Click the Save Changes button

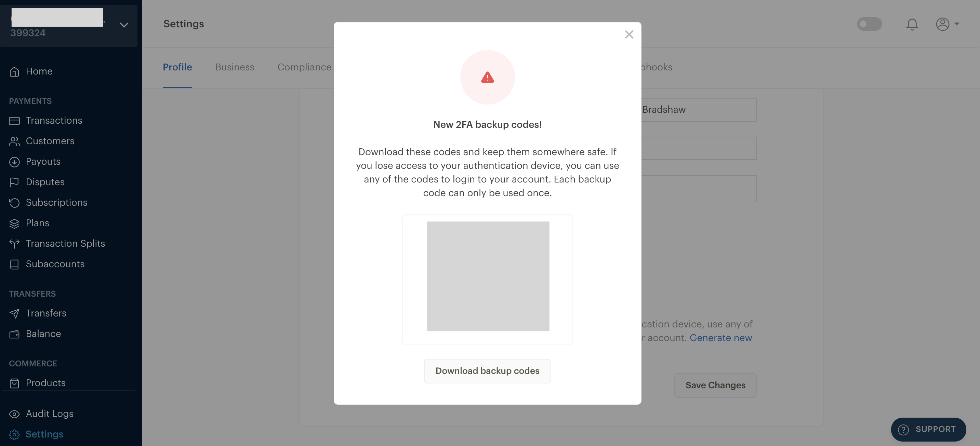coord(715,386)
